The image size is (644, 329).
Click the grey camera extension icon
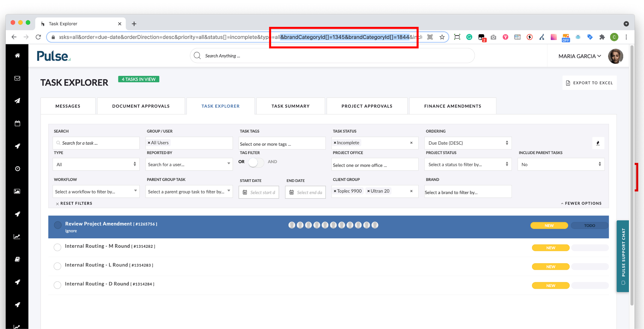[493, 37]
